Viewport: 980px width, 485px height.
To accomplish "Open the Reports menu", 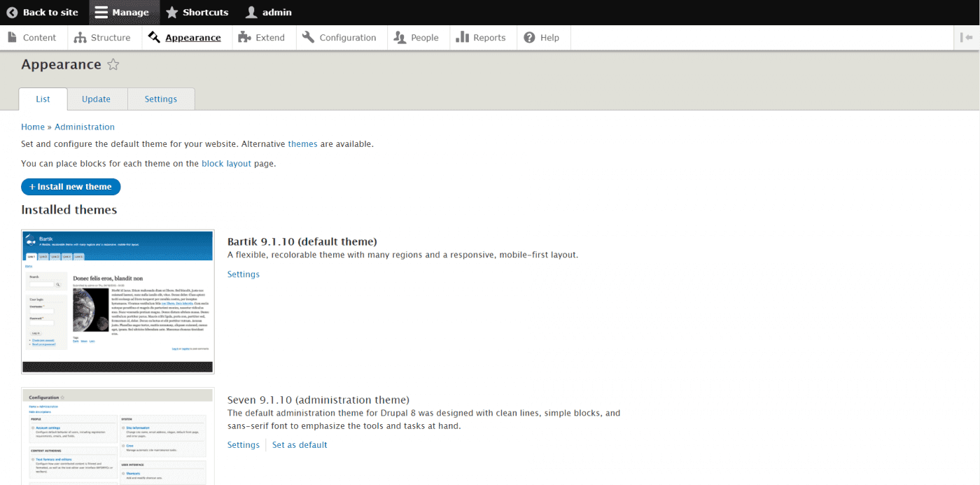I will [x=481, y=38].
